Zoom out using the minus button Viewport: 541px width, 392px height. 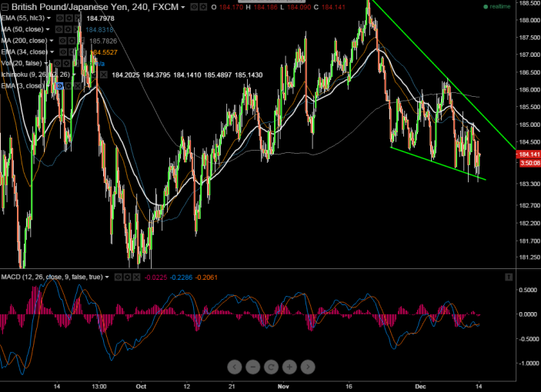(x=233, y=367)
